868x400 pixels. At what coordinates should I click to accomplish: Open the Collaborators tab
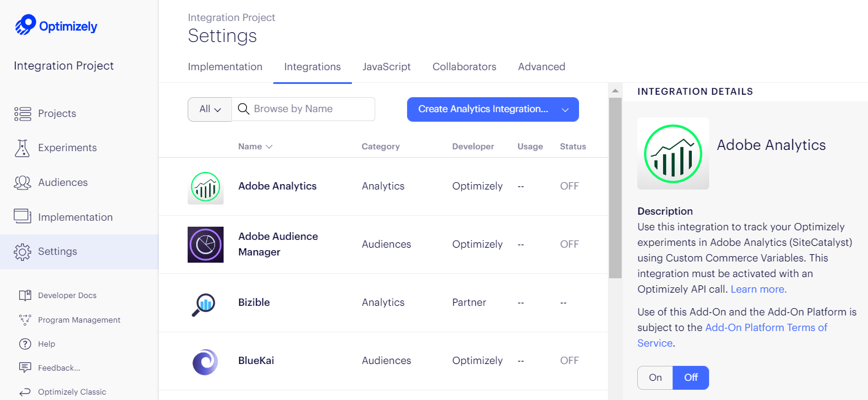pos(465,67)
